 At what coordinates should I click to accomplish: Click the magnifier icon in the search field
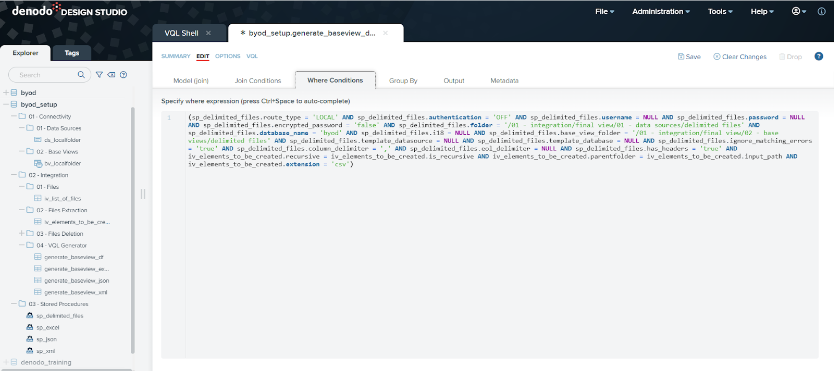point(81,75)
